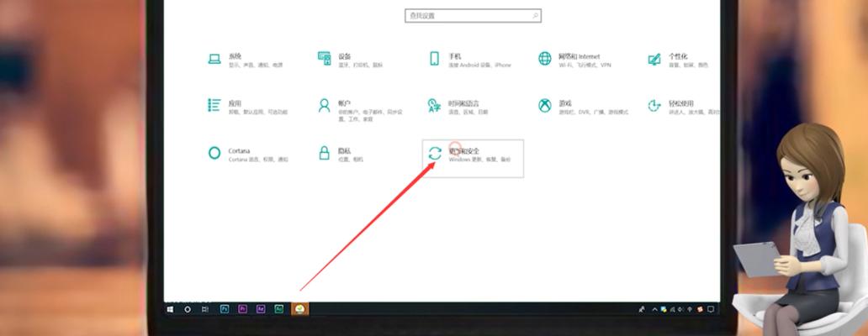Viewport: 868px width, 336px height.
Task: Open the Windows Start menu
Action: click(x=170, y=309)
